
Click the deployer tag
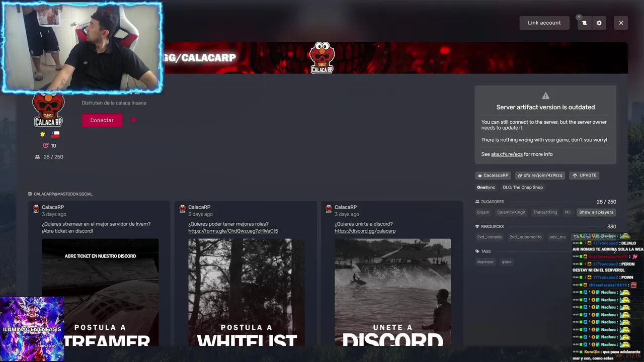486,262
